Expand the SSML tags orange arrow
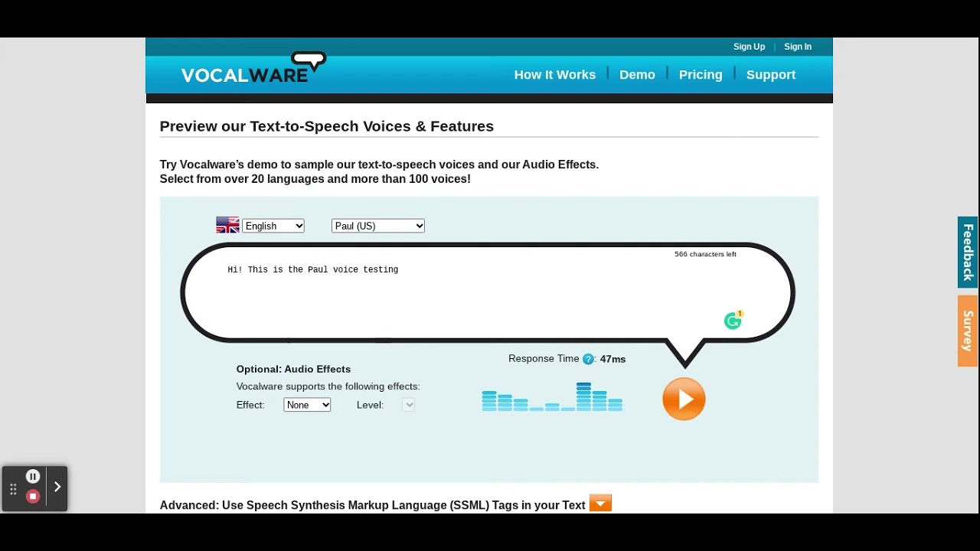The height and width of the screenshot is (551, 980). [600, 504]
